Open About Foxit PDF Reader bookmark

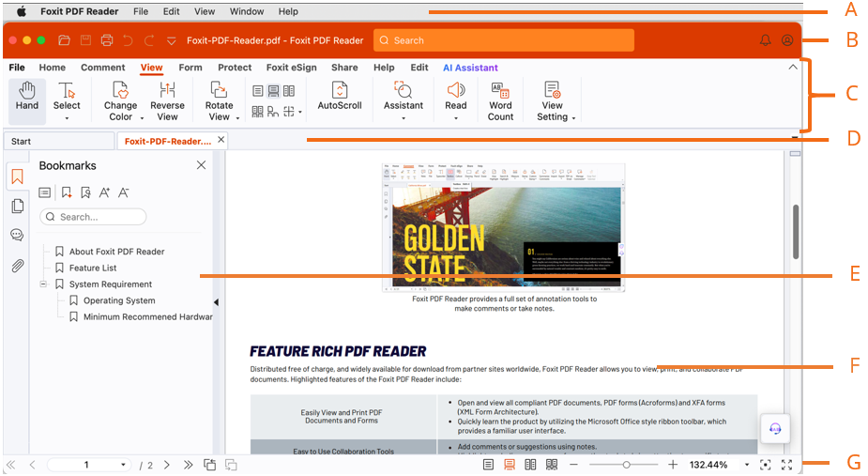(116, 252)
